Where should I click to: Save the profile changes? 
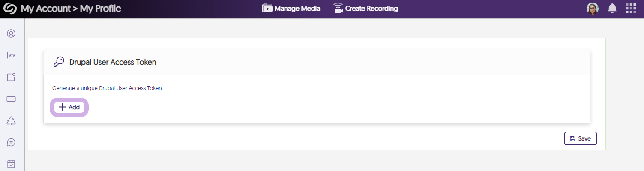click(580, 138)
